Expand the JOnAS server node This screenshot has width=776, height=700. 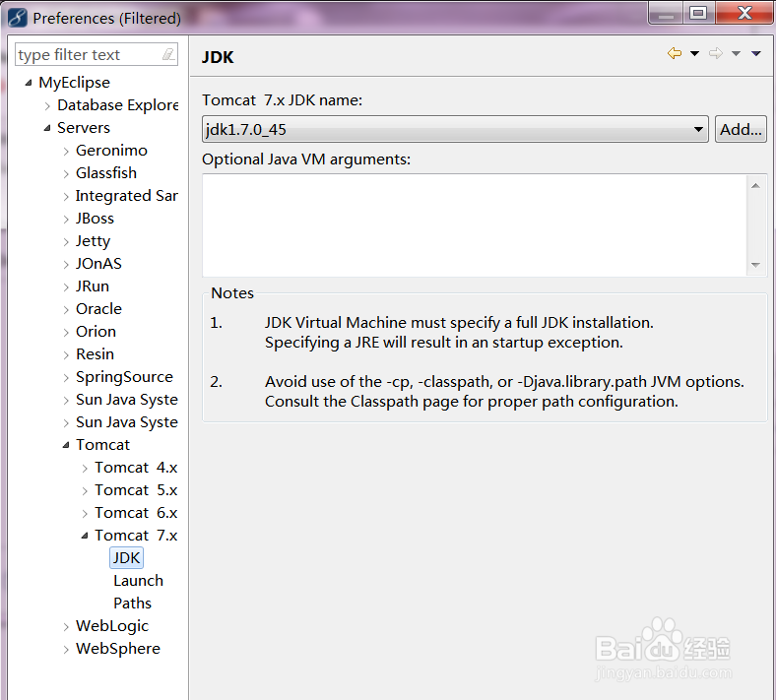[66, 265]
